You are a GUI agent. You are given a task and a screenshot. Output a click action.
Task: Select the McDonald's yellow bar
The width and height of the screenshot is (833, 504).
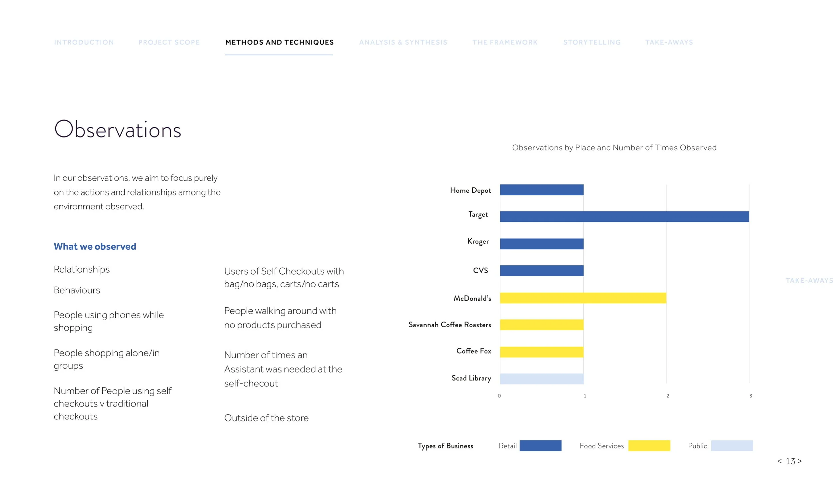coord(583,298)
